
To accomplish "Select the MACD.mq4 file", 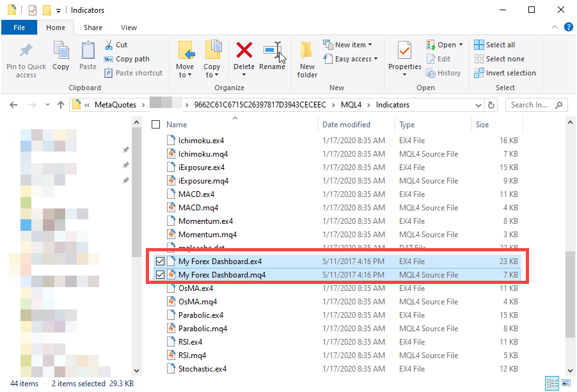I will [x=198, y=208].
